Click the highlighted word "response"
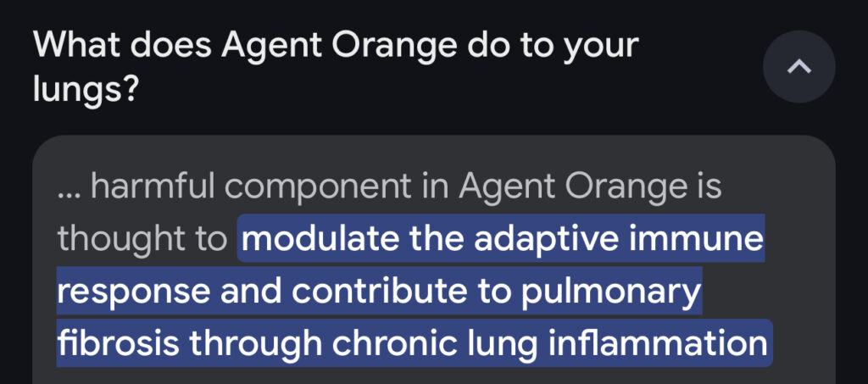Viewport: 868px width, 384px height. pyautogui.click(x=133, y=292)
